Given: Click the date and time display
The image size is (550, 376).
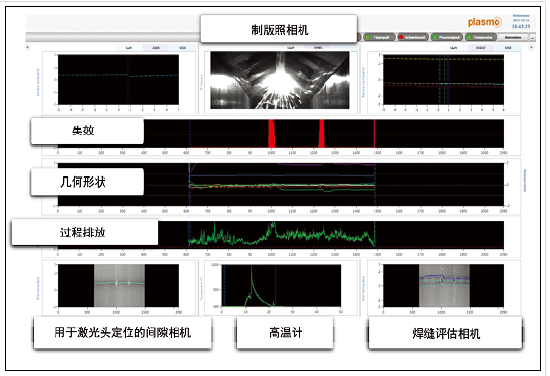Looking at the screenshot, I should (x=521, y=21).
